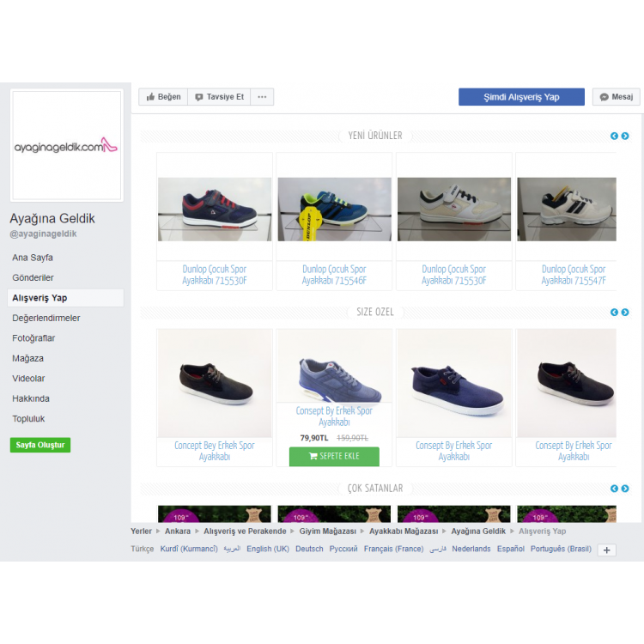Open Ayakkabı Mağazası breadcrumb link
The width and height of the screenshot is (644, 644).
(x=404, y=531)
